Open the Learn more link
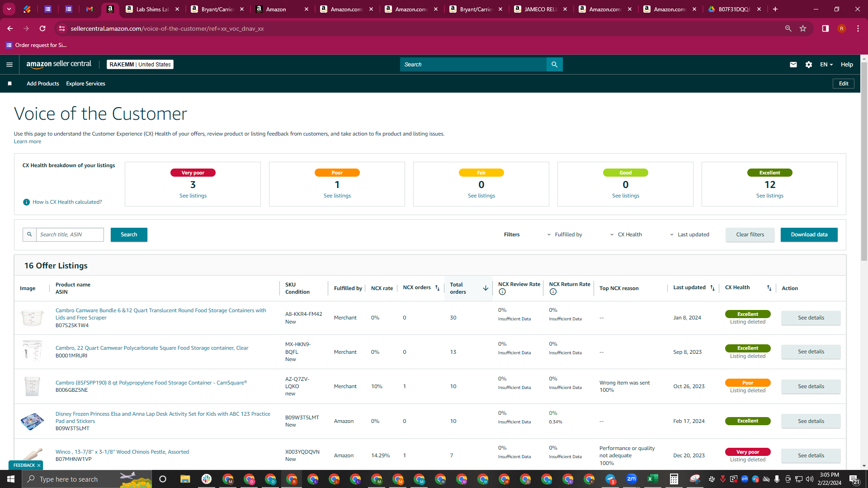The width and height of the screenshot is (868, 488). [x=28, y=141]
